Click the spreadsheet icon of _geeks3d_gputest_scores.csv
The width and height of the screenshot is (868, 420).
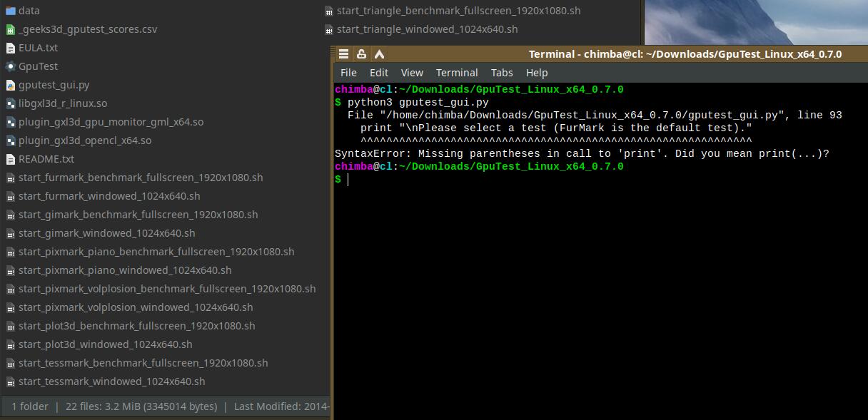pyautogui.click(x=10, y=29)
